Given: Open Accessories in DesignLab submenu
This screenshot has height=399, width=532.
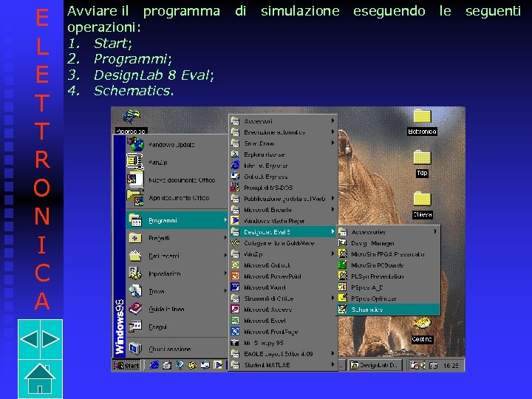Looking at the screenshot, I should [x=388, y=232].
